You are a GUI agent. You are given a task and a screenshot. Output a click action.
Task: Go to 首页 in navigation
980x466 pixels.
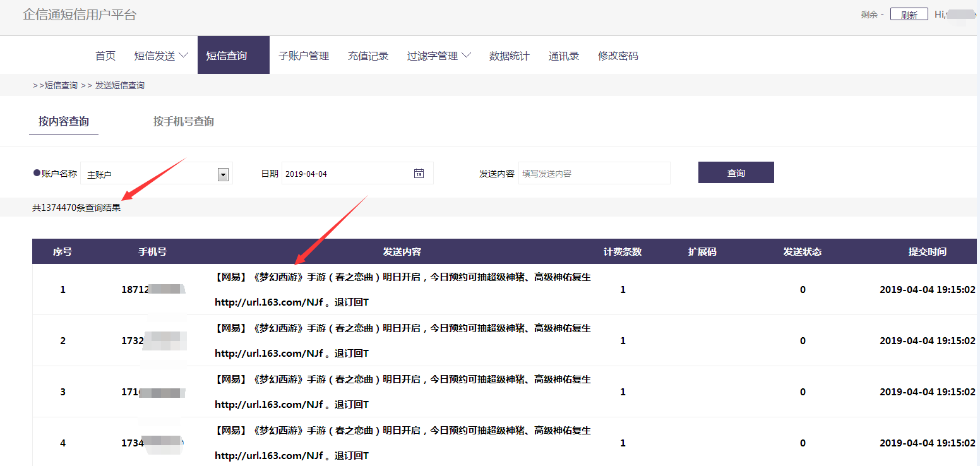tap(105, 56)
